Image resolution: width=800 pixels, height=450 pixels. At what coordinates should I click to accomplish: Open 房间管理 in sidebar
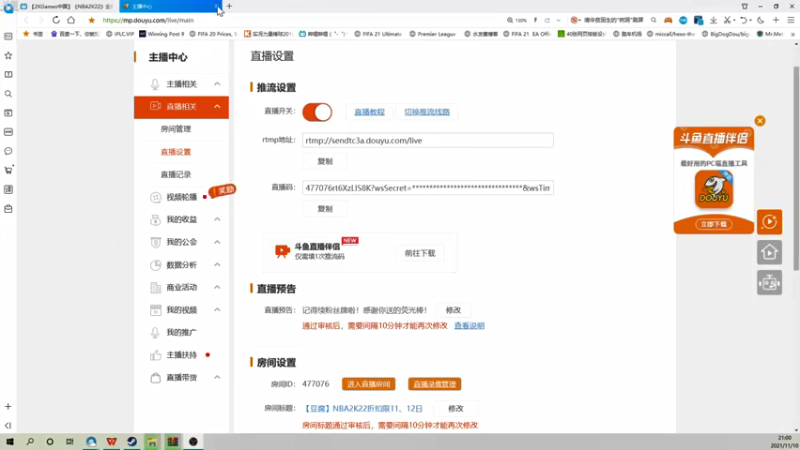(176, 129)
